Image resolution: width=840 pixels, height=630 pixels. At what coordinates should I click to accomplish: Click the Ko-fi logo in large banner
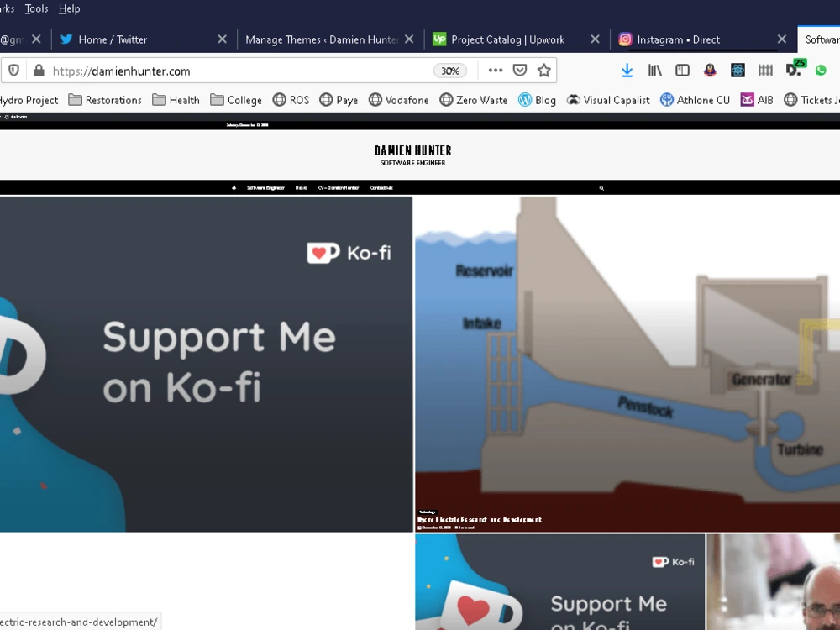point(349,253)
